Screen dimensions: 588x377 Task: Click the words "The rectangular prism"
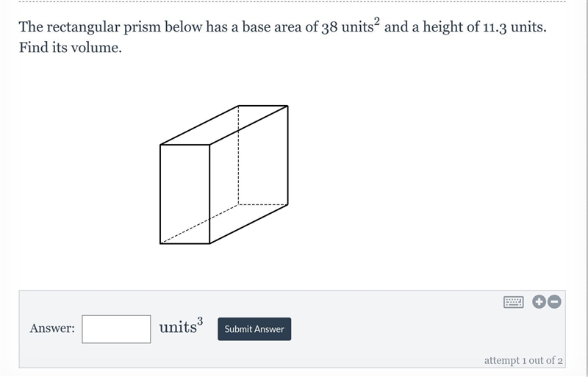[90, 27]
